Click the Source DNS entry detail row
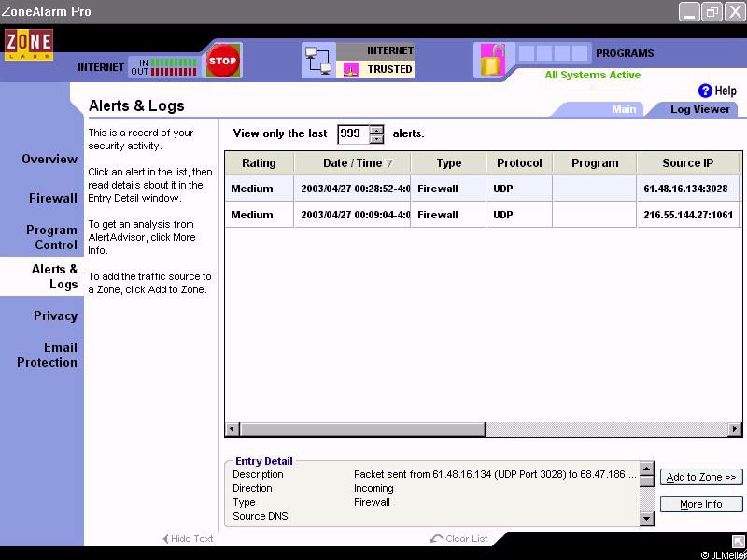Viewport: 747px width, 560px height. pos(434,516)
